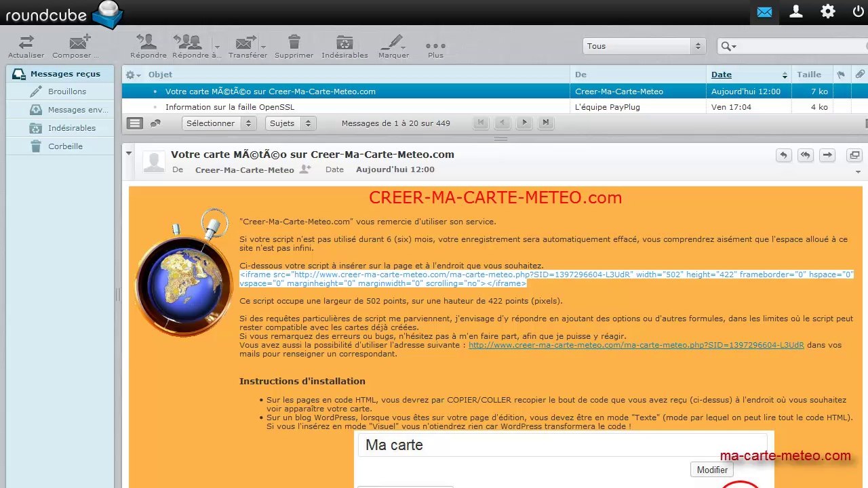Open the Brouillons folder

pyautogui.click(x=60, y=91)
